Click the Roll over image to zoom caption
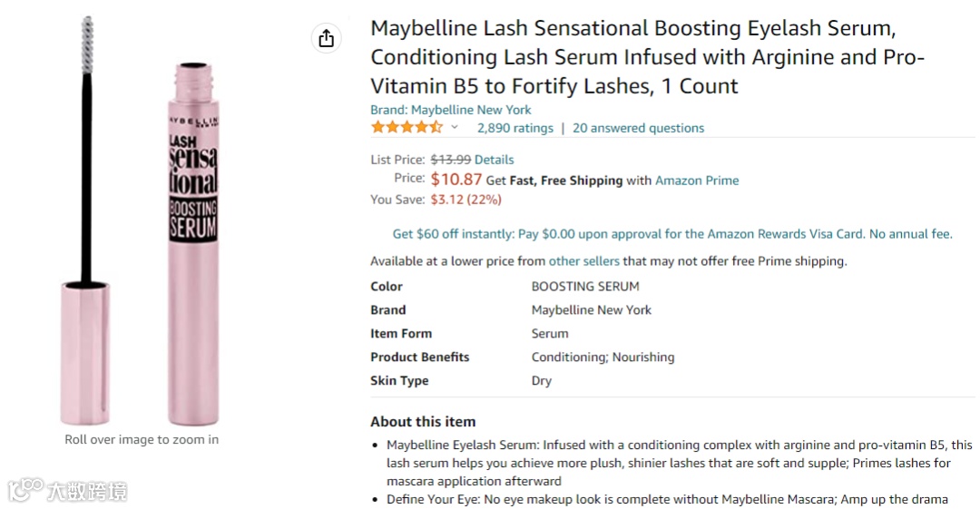 pyautogui.click(x=142, y=440)
